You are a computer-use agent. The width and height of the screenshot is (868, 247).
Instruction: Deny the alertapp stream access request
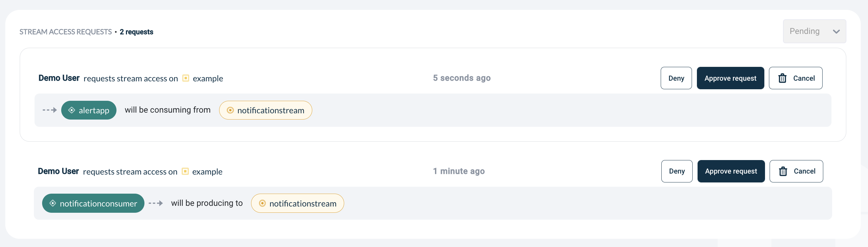coord(676,78)
